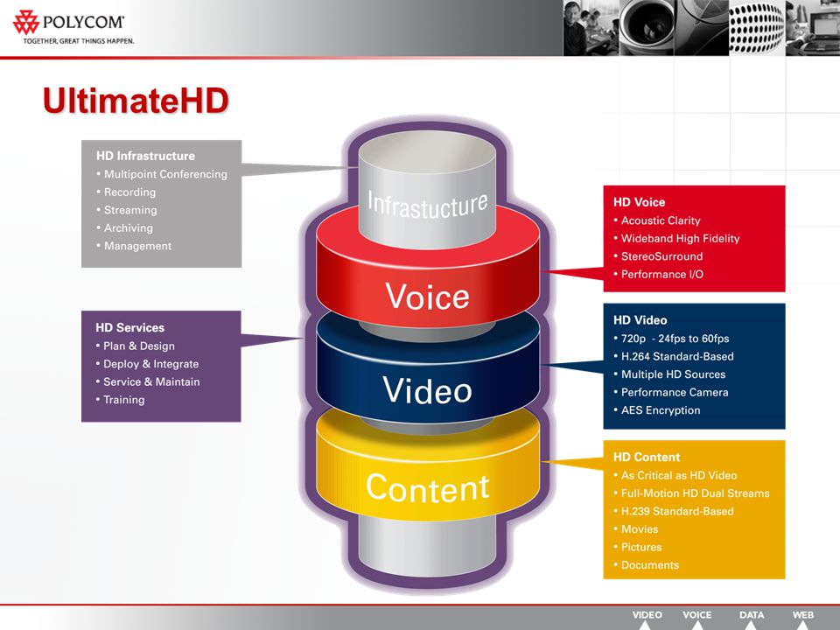Click the H.239 Standard-Based bullet
Image resolution: width=840 pixels, height=630 pixels.
point(674,511)
